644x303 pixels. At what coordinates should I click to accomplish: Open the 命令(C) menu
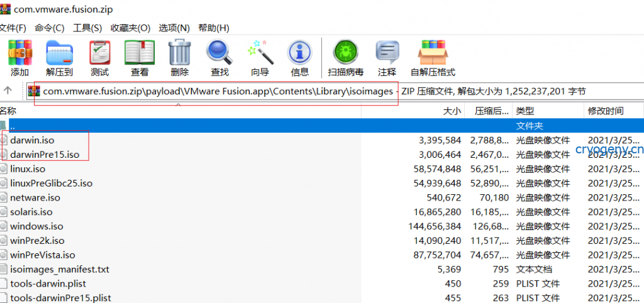coord(49,28)
